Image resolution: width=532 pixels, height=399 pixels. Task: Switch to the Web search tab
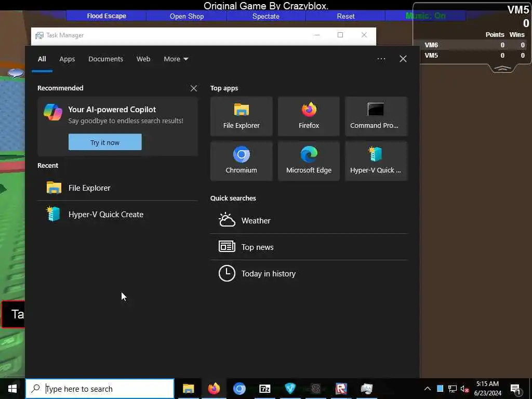pyautogui.click(x=143, y=59)
